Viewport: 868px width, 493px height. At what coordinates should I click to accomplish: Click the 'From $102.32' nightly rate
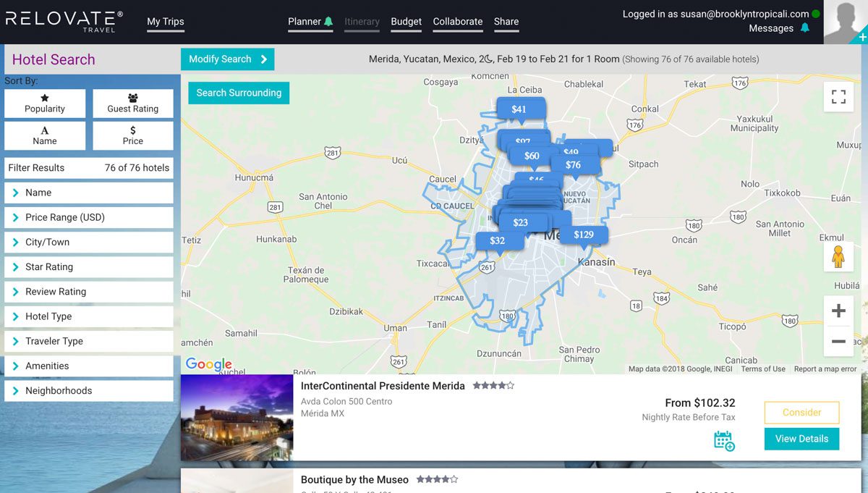coord(700,403)
